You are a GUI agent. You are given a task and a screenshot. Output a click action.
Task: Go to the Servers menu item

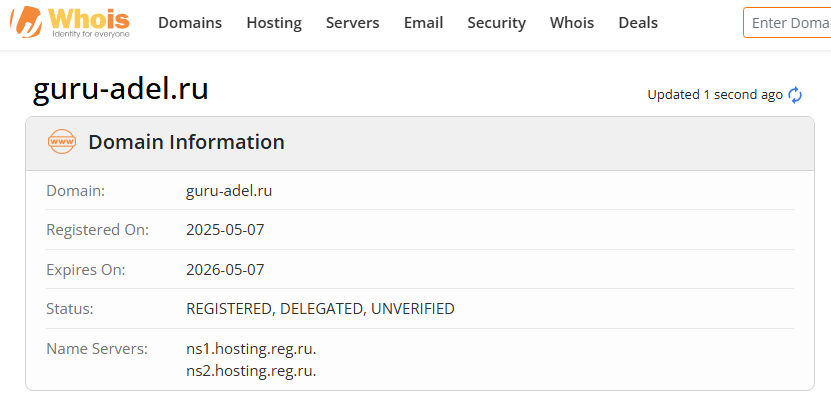[x=353, y=23]
